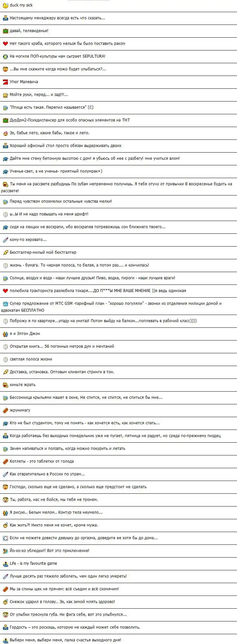The height and width of the screenshot is (644, 237).
Task: Click the coffee cup icon beside "Мойте руки"
Action: [5, 95]
